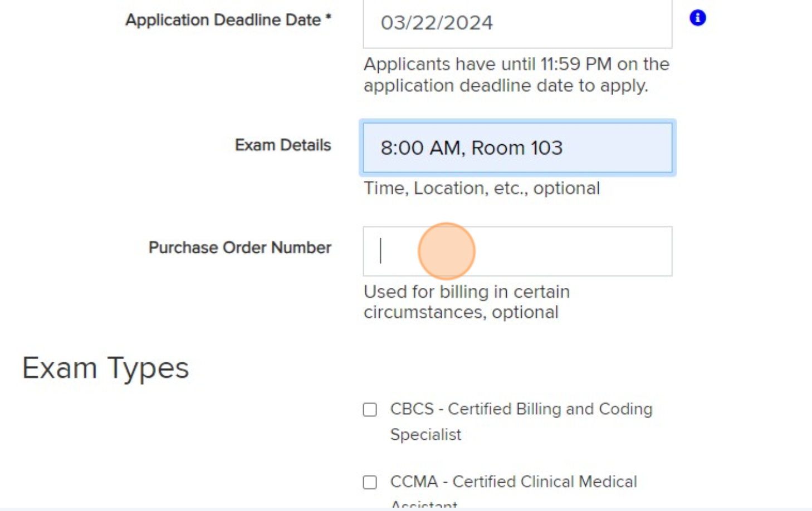812x511 pixels.
Task: Click the Purchase Order Number label
Action: [x=239, y=247]
